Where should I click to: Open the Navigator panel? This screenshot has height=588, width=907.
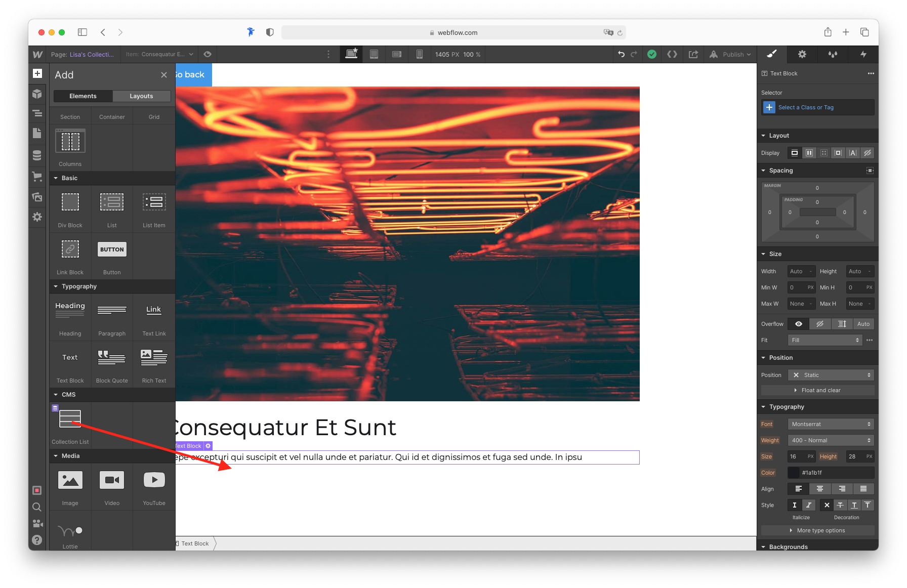[x=37, y=114]
